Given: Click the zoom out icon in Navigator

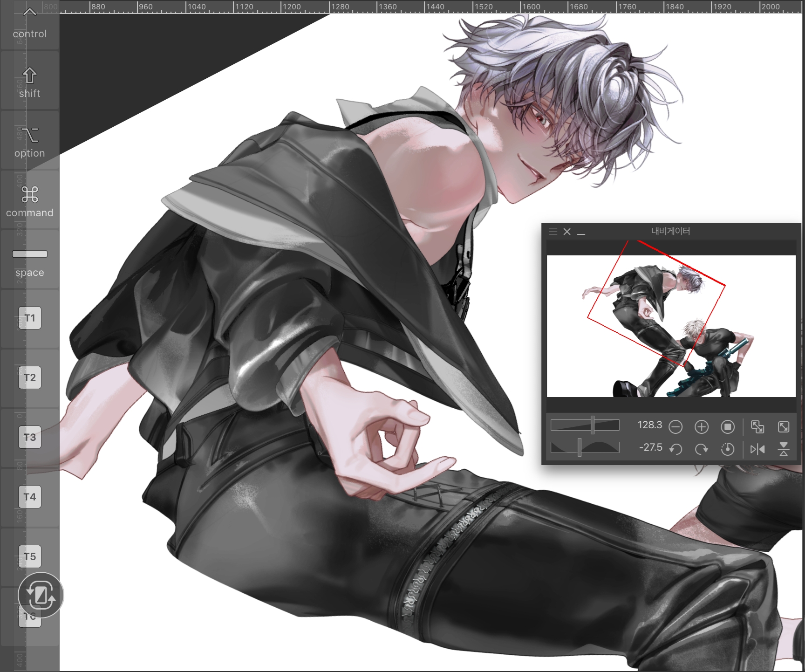Looking at the screenshot, I should click(x=675, y=426).
